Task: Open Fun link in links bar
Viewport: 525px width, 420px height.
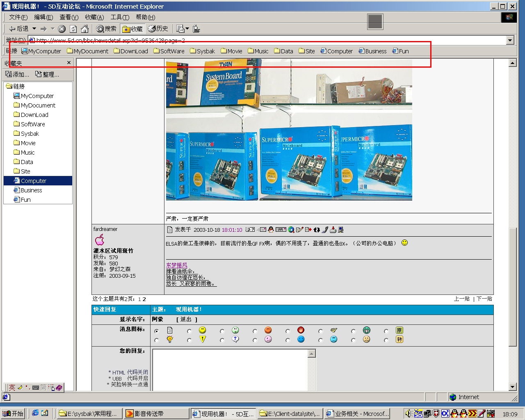Action: point(401,51)
